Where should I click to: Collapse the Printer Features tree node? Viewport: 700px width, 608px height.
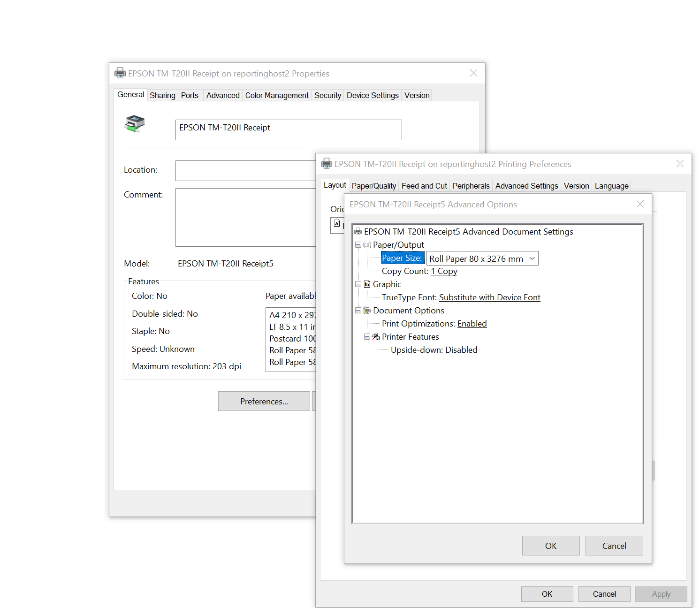[x=367, y=337]
